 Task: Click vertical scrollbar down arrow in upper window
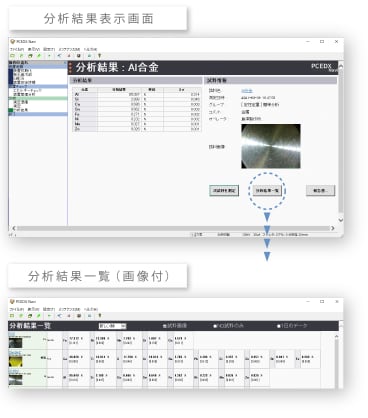341,220
